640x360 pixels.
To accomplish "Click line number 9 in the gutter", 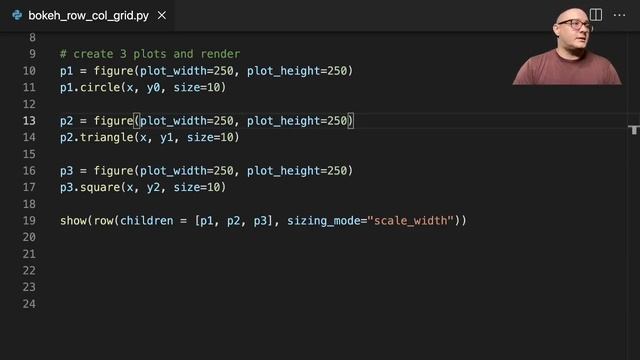I will [x=32, y=54].
